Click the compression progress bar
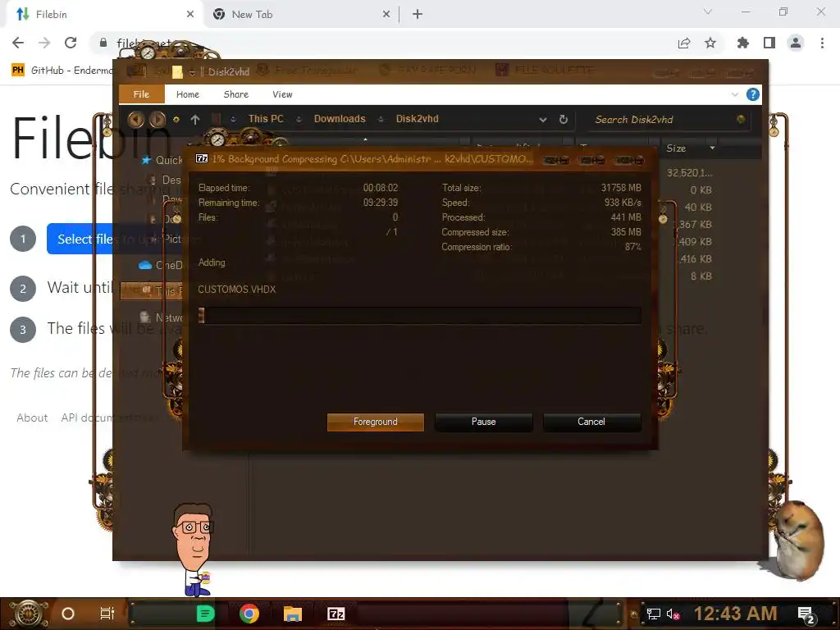Image resolution: width=840 pixels, height=630 pixels. pos(419,315)
